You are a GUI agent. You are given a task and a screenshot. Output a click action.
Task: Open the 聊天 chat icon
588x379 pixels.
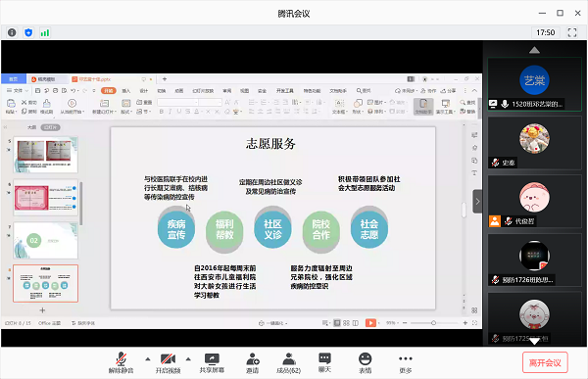[324, 363]
